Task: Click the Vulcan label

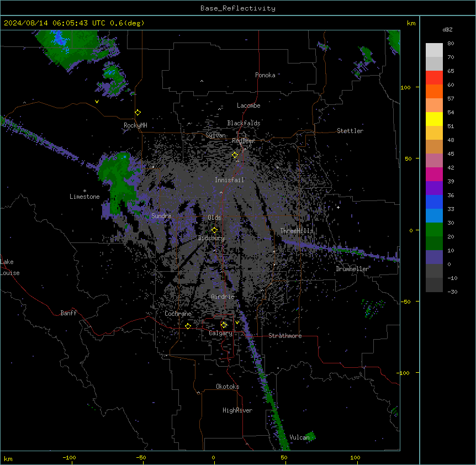Action: click(x=299, y=437)
